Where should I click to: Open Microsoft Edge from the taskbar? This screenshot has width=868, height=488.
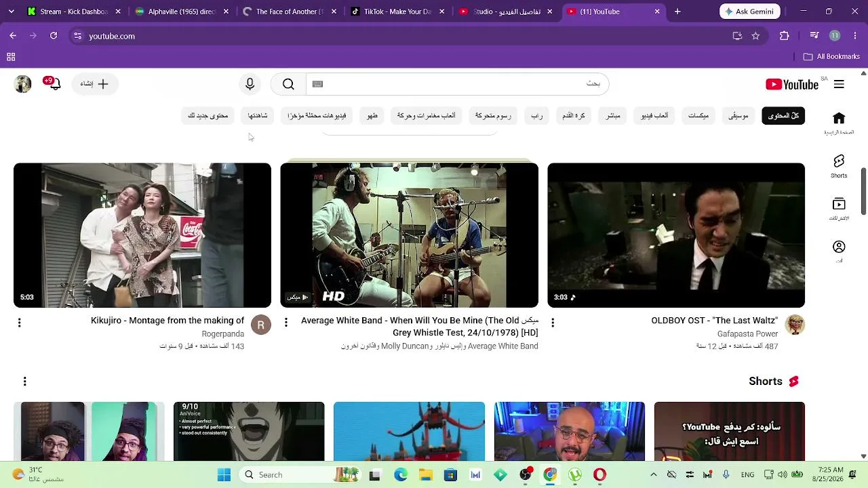(x=401, y=474)
